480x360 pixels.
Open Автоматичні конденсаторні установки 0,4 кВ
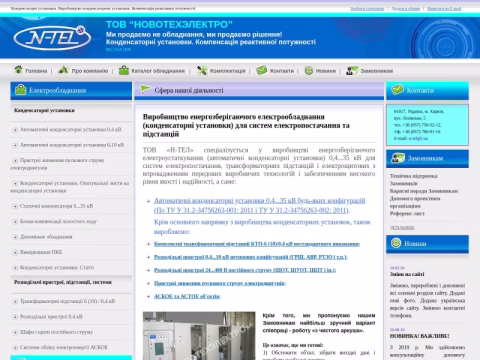tap(70, 129)
